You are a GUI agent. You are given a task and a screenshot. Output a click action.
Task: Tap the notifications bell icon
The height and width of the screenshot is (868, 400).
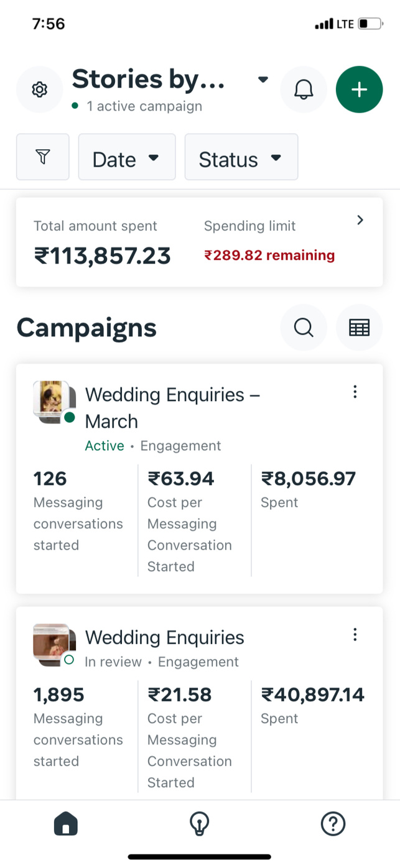click(304, 90)
